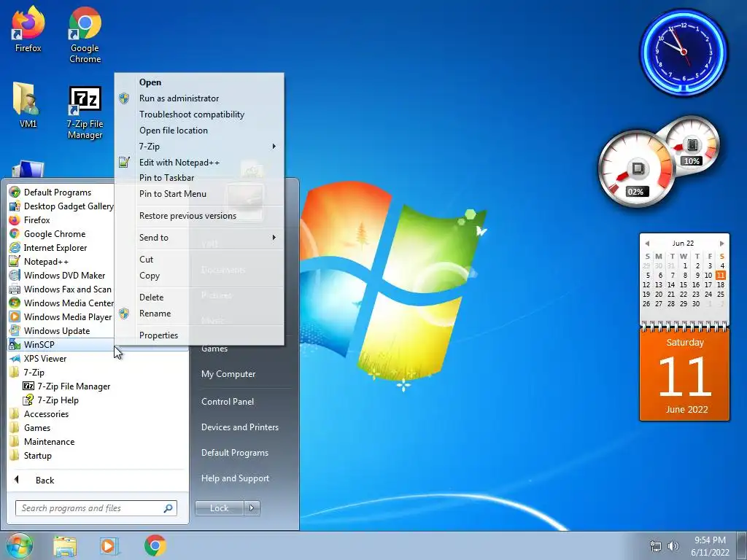The height and width of the screenshot is (560, 747).
Task: Click the Default Programs icon in program list
Action: [x=15, y=192]
